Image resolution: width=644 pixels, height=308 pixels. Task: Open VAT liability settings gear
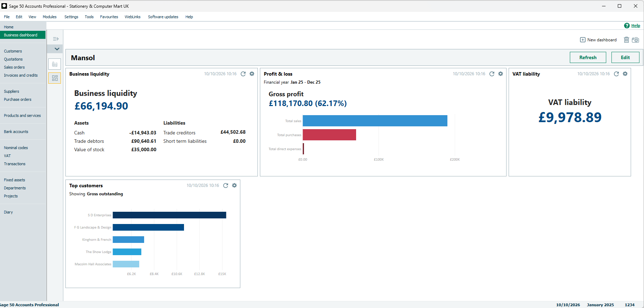625,74
